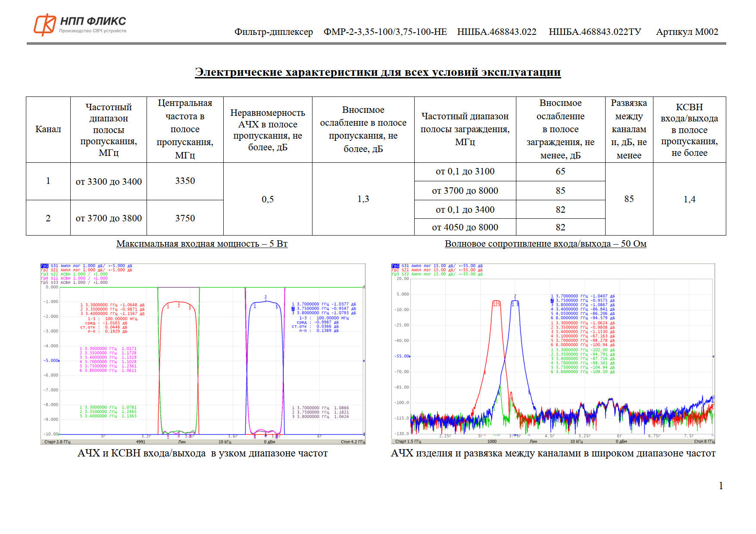The height and width of the screenshot is (534, 756).
Task: Click the НПП ФЛИКС logo
Action: point(80,25)
